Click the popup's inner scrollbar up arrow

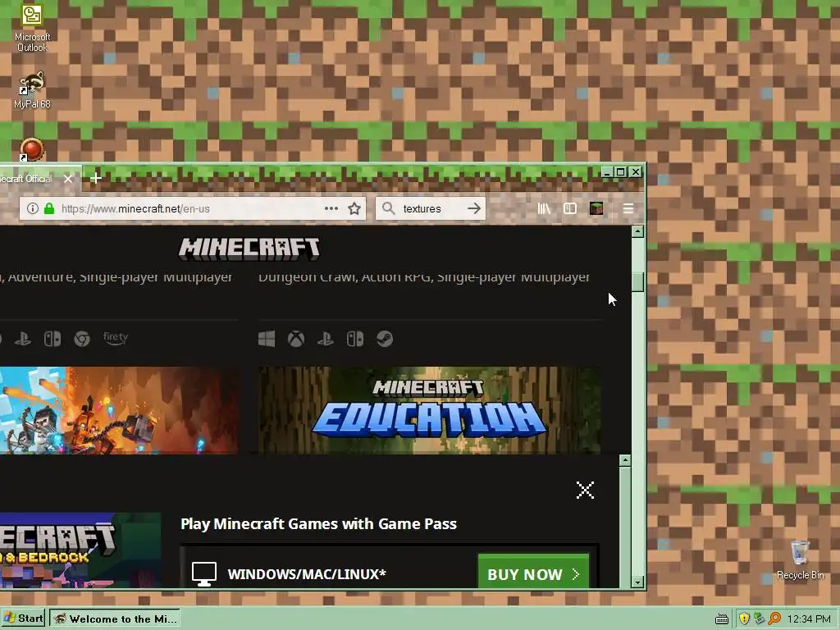[625, 460]
